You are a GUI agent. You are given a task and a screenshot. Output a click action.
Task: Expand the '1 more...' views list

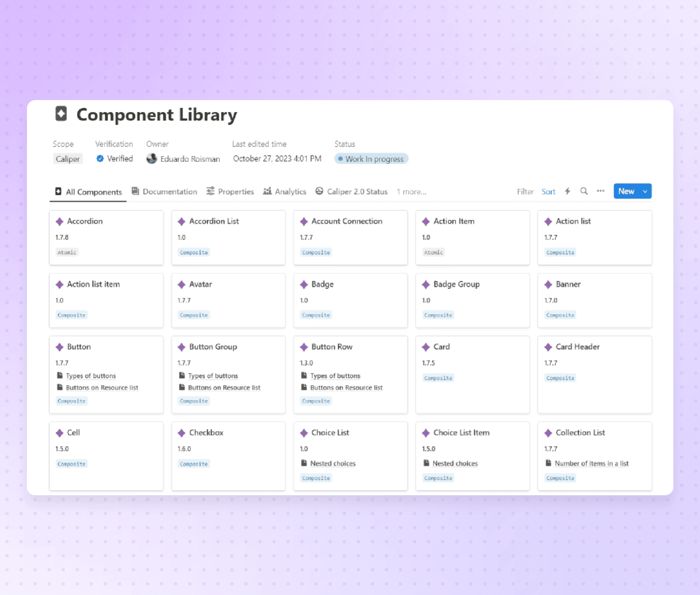(411, 192)
